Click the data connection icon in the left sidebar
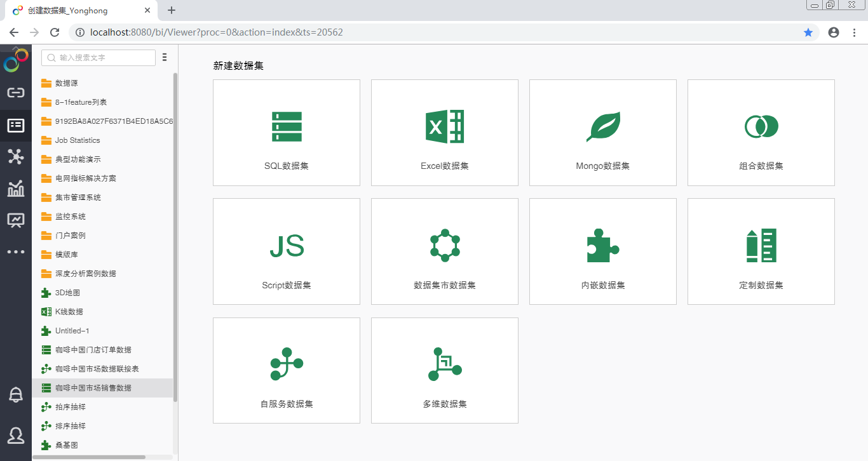Image resolution: width=868 pixels, height=461 pixels. pos(16,93)
